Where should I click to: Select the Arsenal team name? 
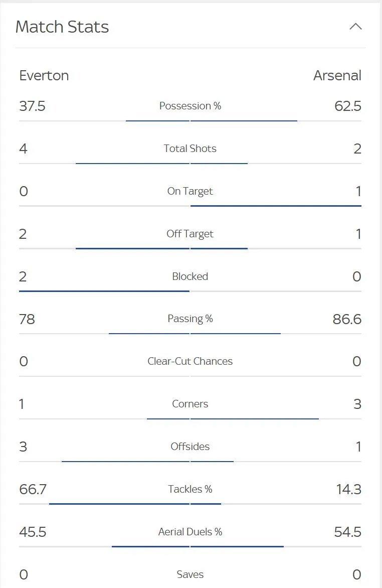point(337,76)
